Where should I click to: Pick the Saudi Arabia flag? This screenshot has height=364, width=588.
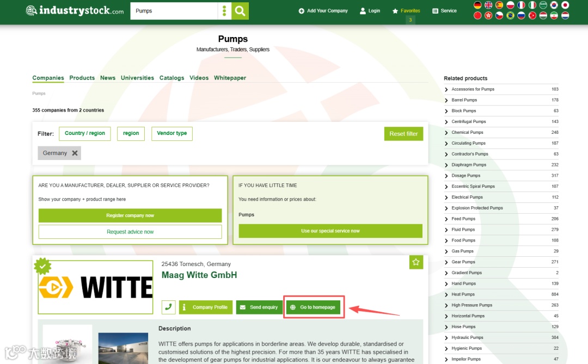click(x=543, y=5)
